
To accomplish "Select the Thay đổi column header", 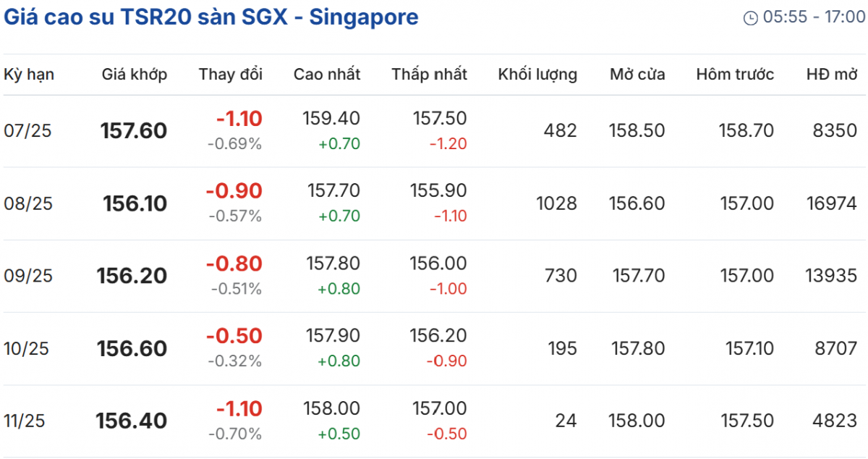I will [231, 74].
